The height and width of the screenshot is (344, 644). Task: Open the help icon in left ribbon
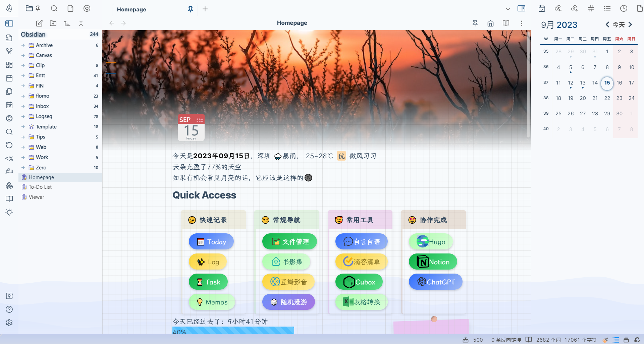(x=9, y=309)
